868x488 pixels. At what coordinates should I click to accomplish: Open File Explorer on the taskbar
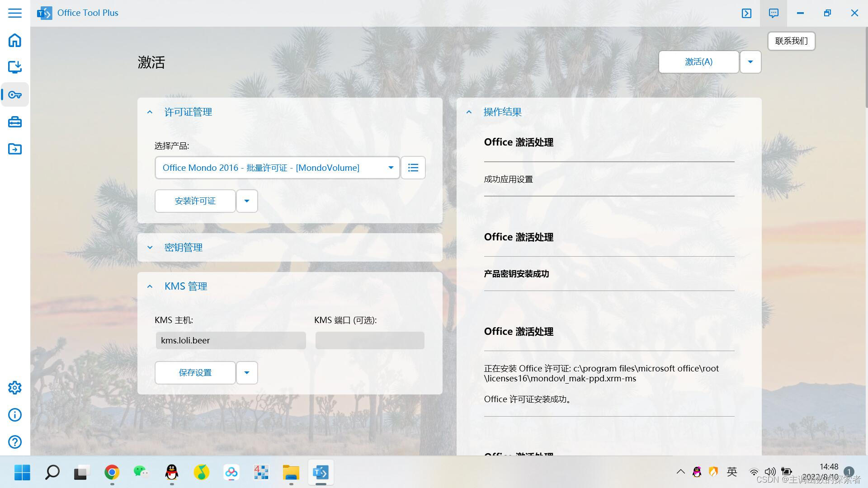[x=291, y=472]
